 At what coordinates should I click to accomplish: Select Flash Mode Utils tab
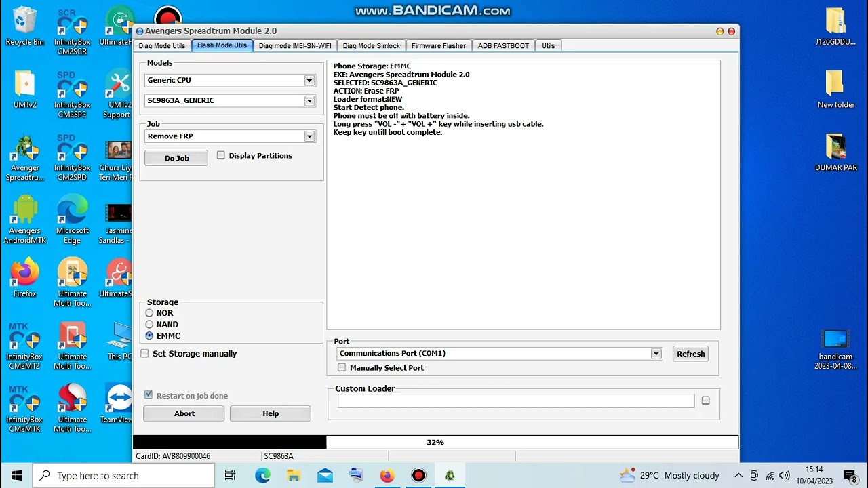[222, 45]
